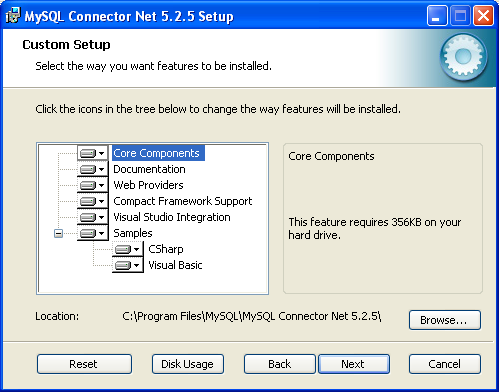Click the Reset button
The height and width of the screenshot is (392, 499).
tap(84, 364)
